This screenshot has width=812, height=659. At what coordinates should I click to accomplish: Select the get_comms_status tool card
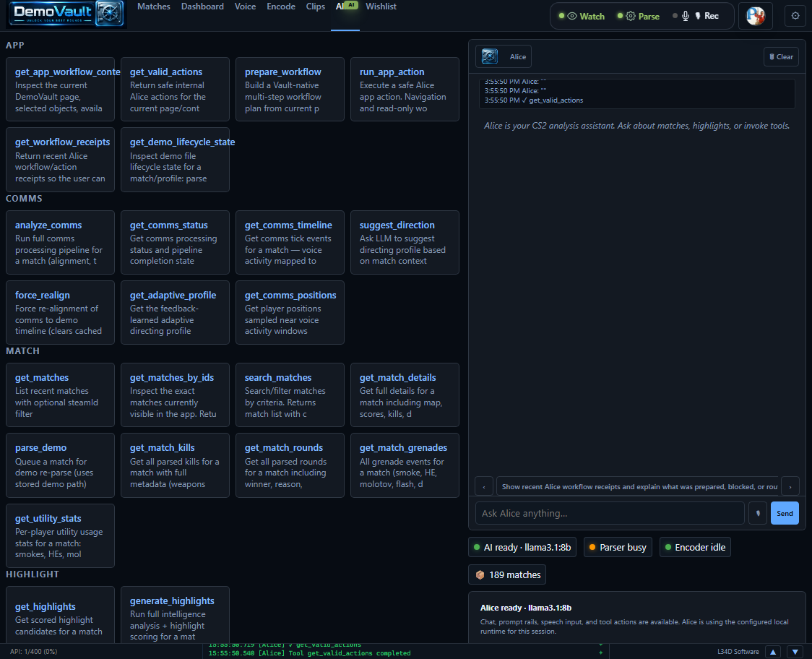pos(175,243)
